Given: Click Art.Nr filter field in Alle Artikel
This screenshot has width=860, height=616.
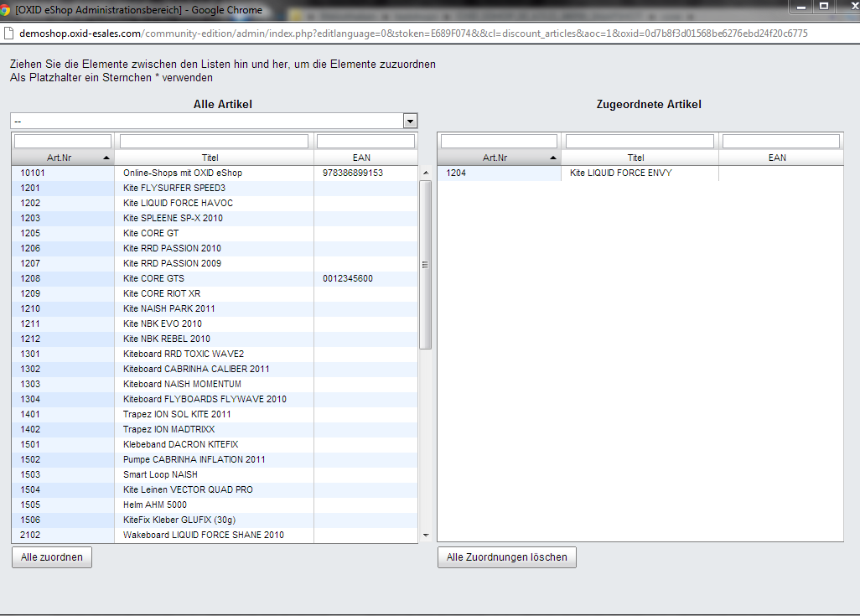Looking at the screenshot, I should click(63, 141).
